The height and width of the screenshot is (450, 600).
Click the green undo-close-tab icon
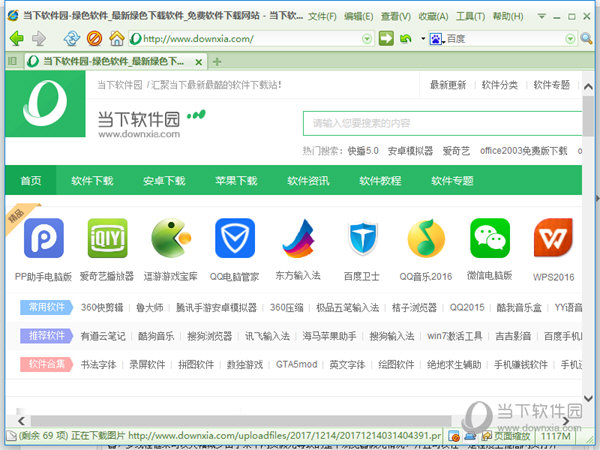click(x=406, y=39)
